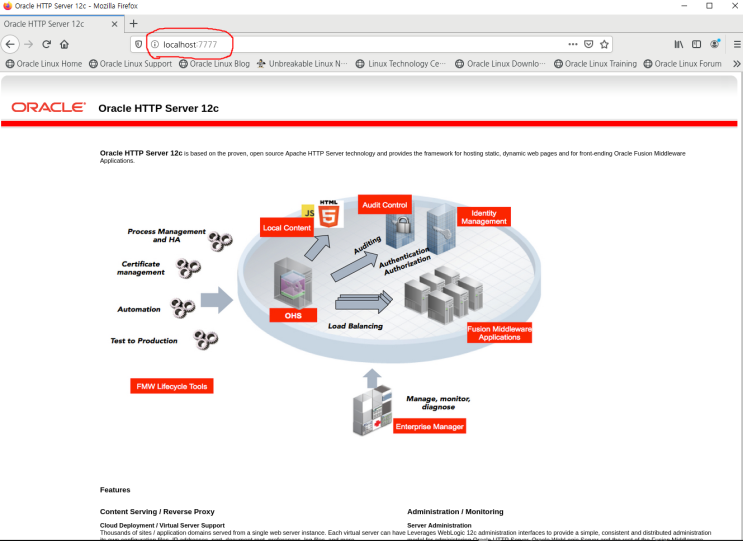Viewport: 743px width, 541px height.
Task: Click the Test to Production text
Action: [x=144, y=341]
